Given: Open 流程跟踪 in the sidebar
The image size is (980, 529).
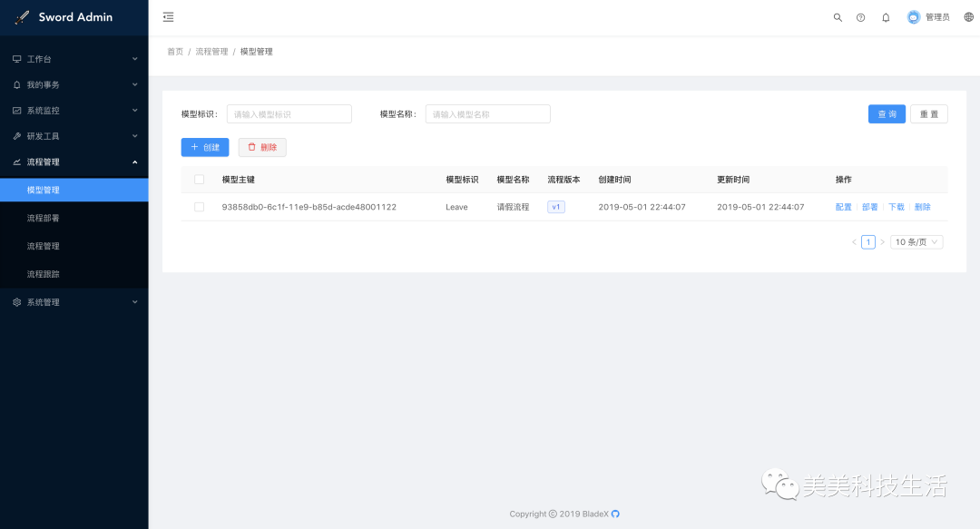Looking at the screenshot, I should 43,273.
